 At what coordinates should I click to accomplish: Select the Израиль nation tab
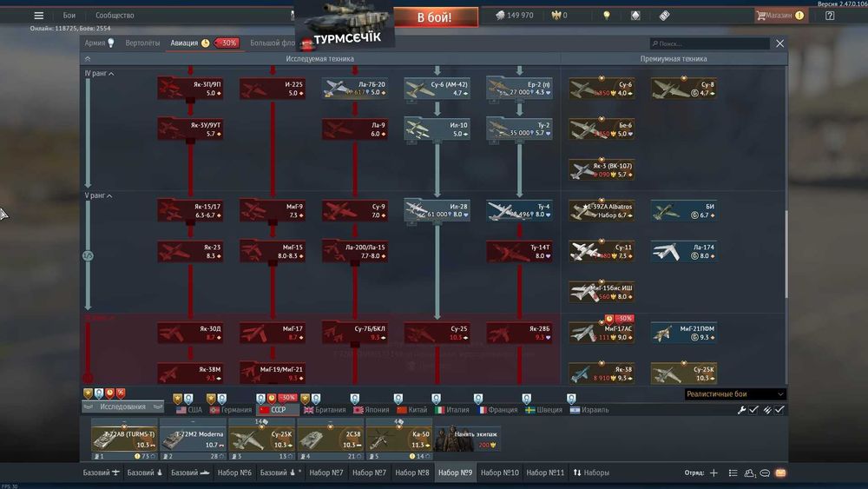point(589,410)
